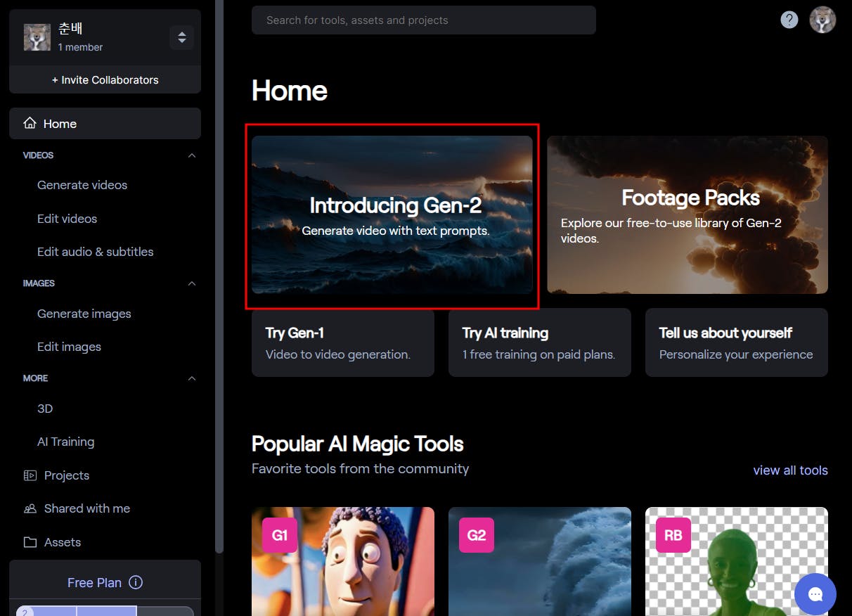Open the G1 cartoon character tool thumbnail
852x616 pixels.
point(343,561)
